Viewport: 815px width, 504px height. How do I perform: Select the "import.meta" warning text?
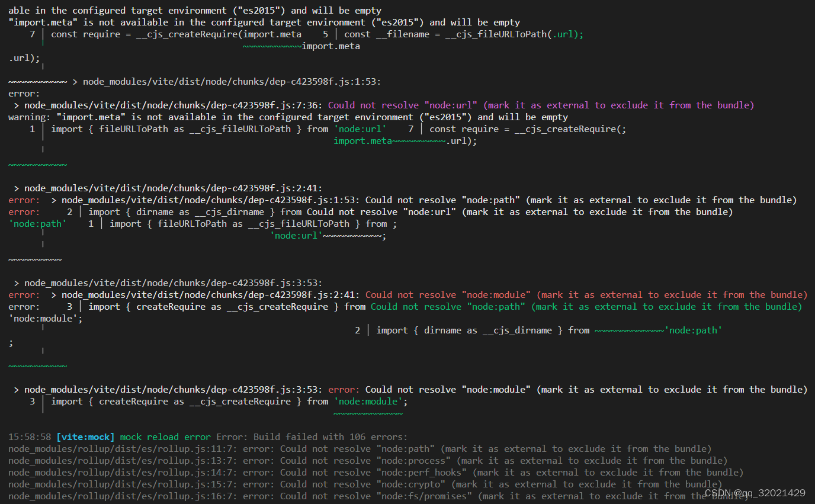(x=45, y=22)
